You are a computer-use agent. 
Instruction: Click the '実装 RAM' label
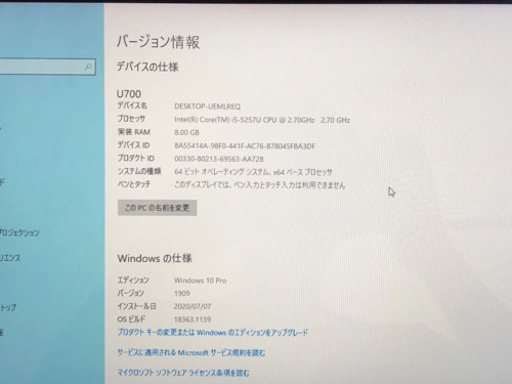tap(134, 132)
